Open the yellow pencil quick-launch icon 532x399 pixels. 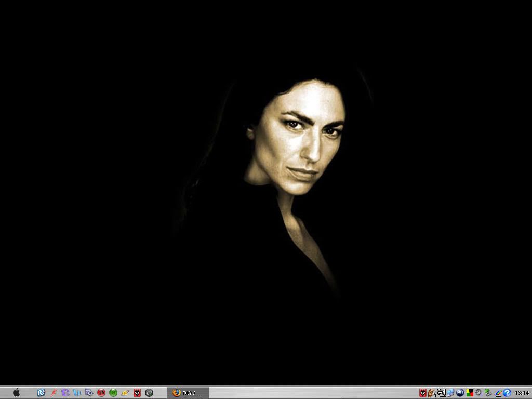click(125, 393)
